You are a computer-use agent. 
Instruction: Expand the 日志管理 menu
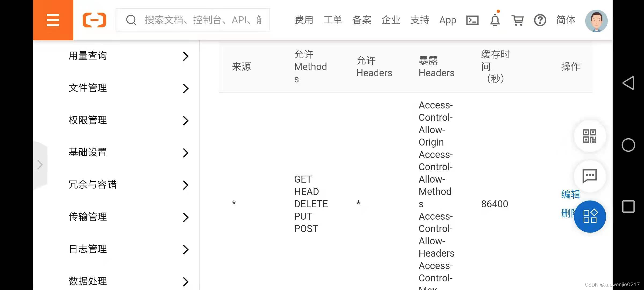tap(129, 249)
